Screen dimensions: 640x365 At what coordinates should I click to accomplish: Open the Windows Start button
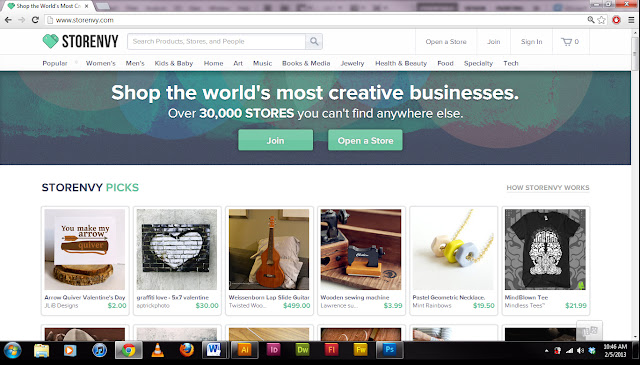click(x=12, y=350)
